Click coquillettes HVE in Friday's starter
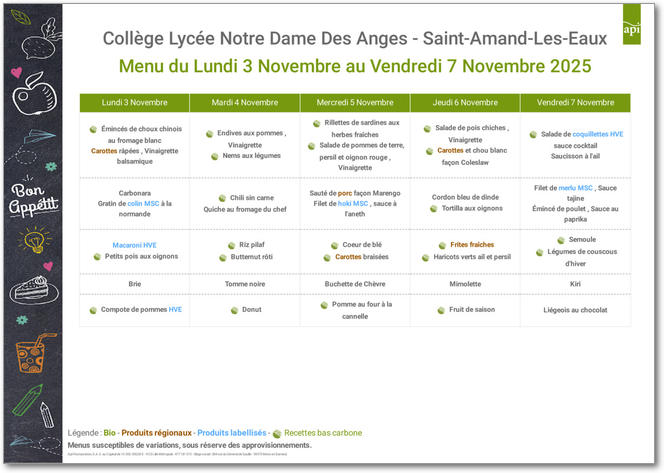This screenshot has height=473, width=664. [598, 134]
